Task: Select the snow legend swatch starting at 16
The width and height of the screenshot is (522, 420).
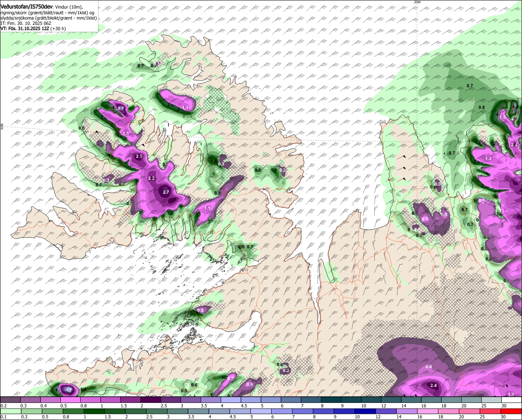Action: click(431, 400)
